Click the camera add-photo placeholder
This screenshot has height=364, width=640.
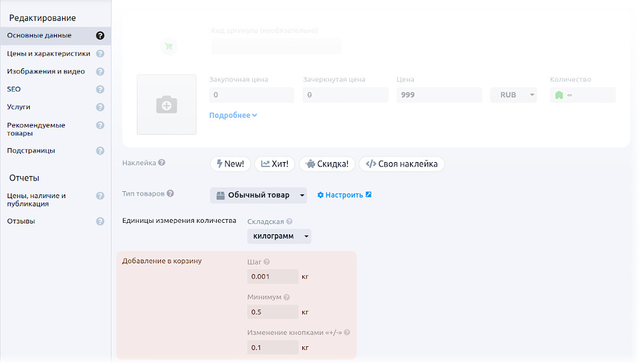click(x=167, y=104)
